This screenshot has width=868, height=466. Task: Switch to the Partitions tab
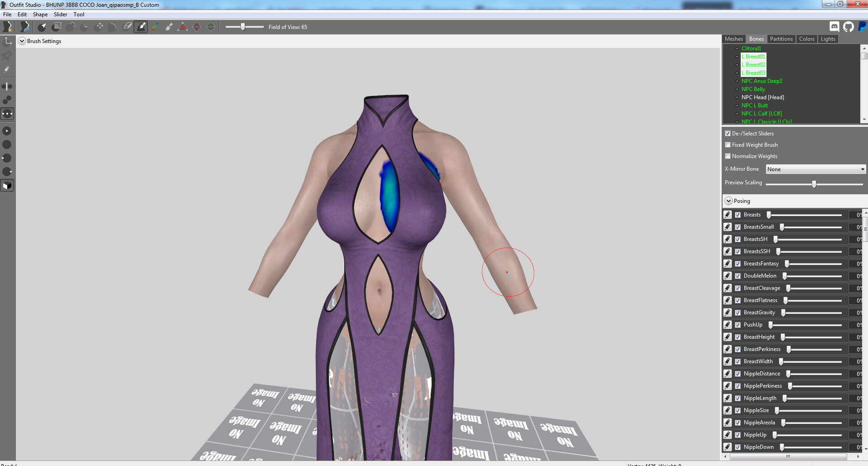pos(781,39)
